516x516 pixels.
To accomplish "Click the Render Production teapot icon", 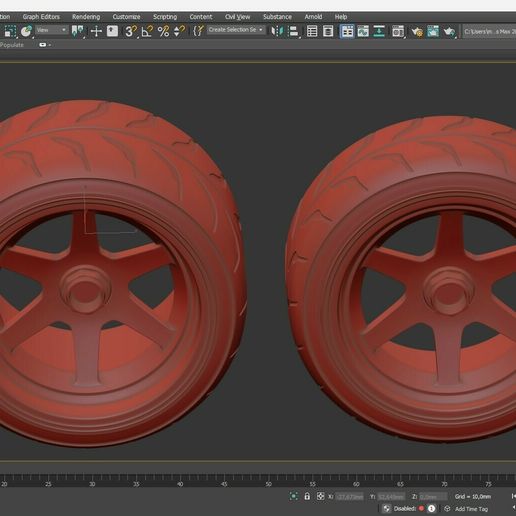I will click(449, 31).
